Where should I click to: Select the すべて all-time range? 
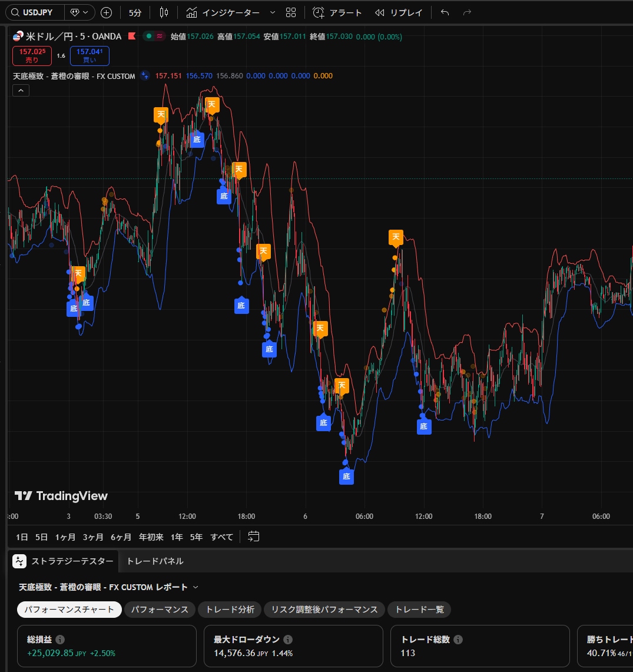tap(221, 537)
